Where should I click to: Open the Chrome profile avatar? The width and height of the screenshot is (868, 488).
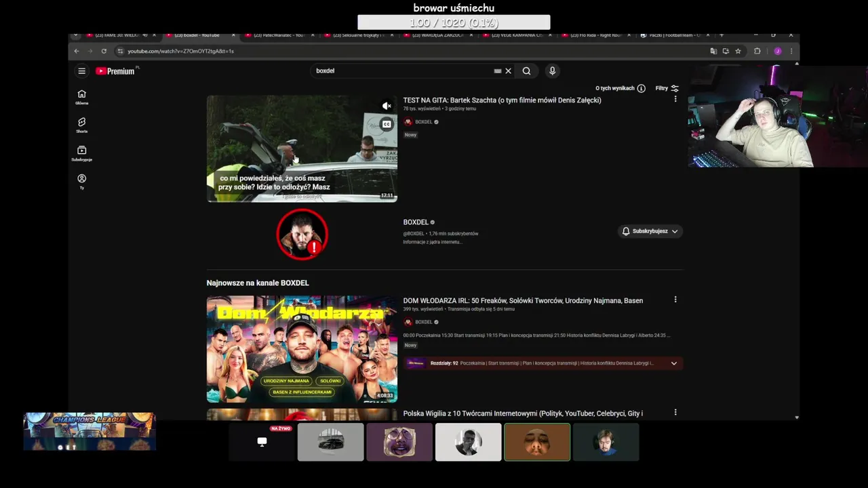777,51
